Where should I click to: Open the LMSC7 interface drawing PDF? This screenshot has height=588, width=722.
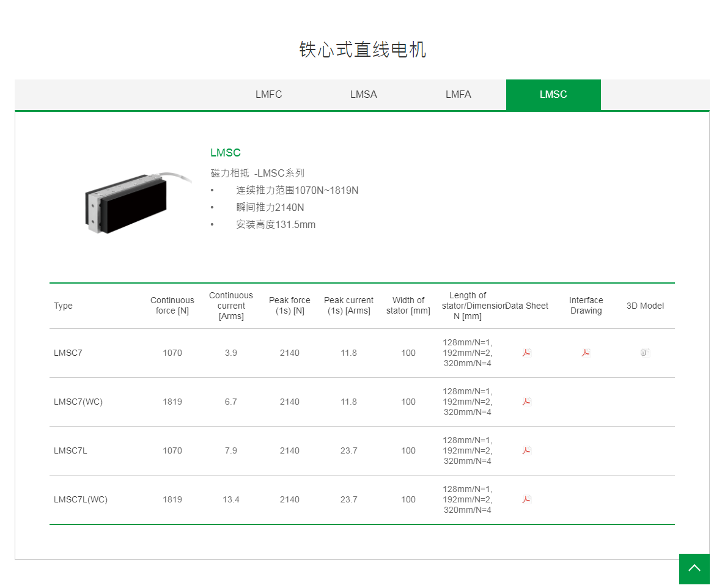[x=585, y=353]
